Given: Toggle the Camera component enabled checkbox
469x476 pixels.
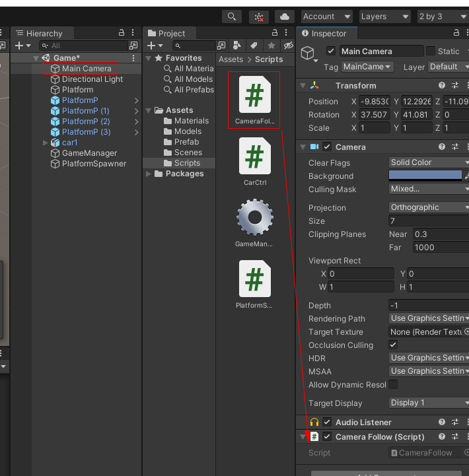Looking at the screenshot, I should tap(327, 147).
